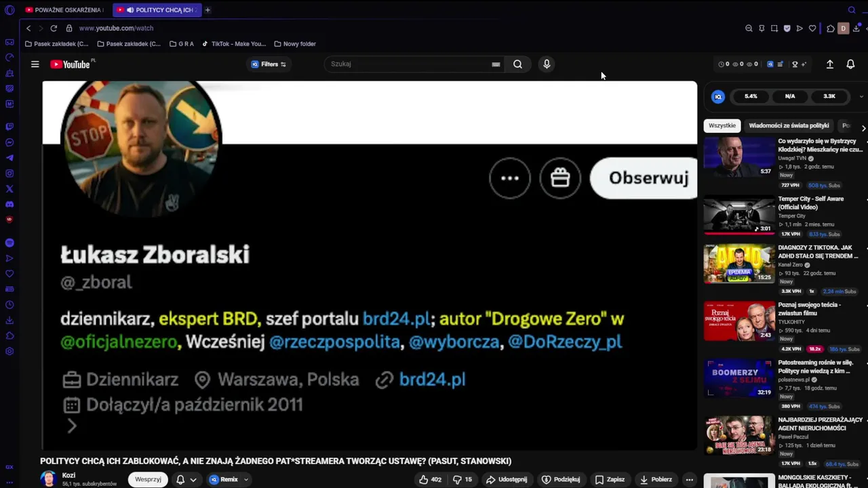The width and height of the screenshot is (868, 488).
Task: Open the browser profile avatar D
Action: click(844, 28)
